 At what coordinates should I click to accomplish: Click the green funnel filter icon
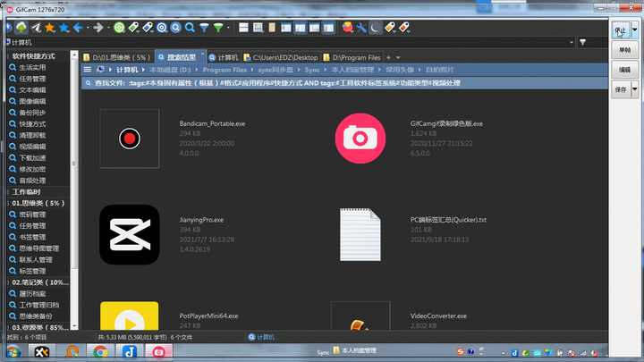218,28
